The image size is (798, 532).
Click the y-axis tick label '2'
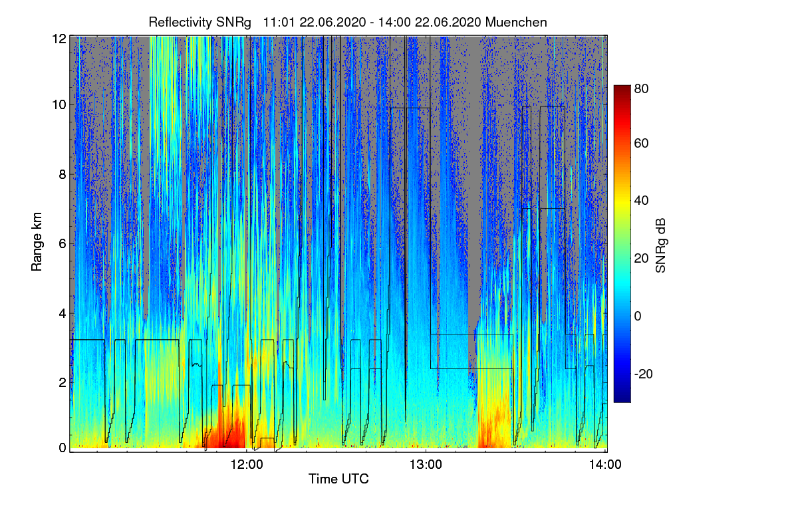point(63,382)
